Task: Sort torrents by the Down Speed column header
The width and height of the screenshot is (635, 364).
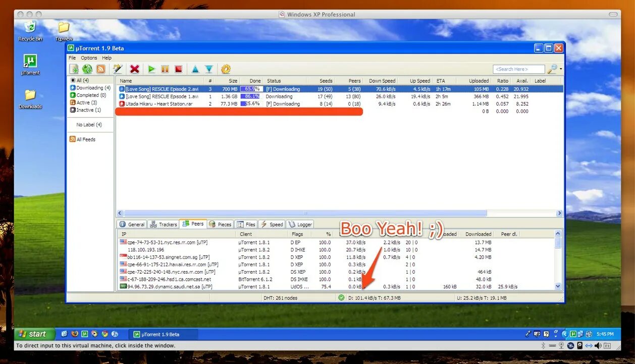Action: (380, 81)
